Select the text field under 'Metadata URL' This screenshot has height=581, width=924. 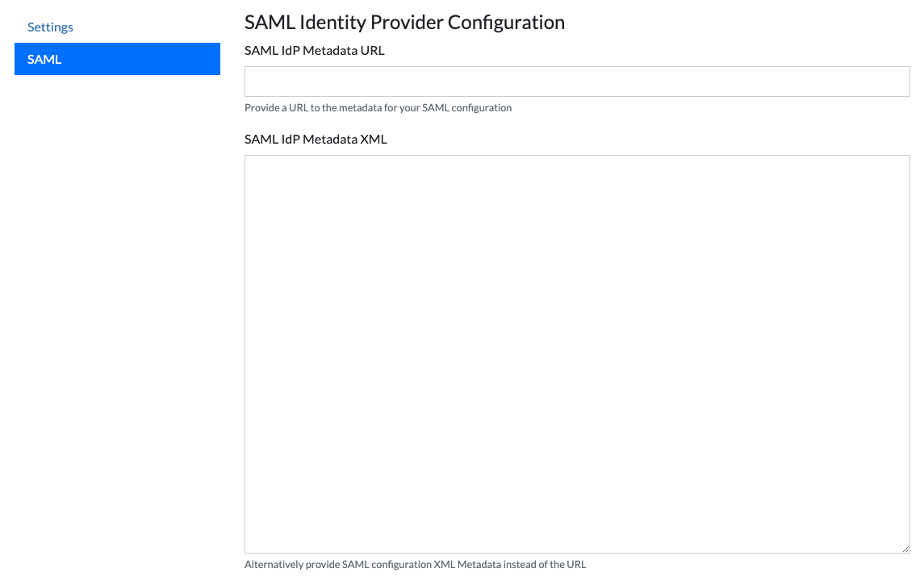tap(577, 82)
